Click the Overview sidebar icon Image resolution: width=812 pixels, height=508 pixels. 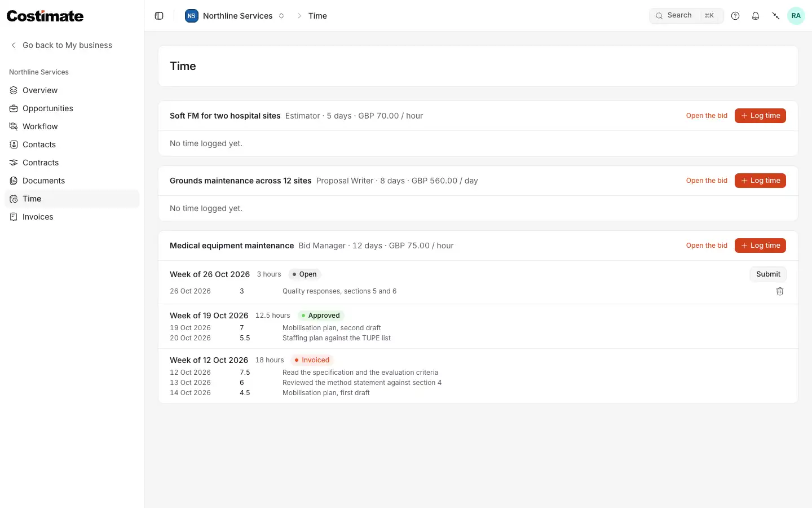14,90
